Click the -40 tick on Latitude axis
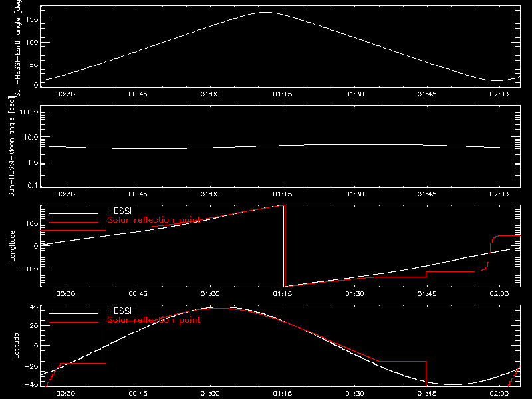 pos(31,385)
